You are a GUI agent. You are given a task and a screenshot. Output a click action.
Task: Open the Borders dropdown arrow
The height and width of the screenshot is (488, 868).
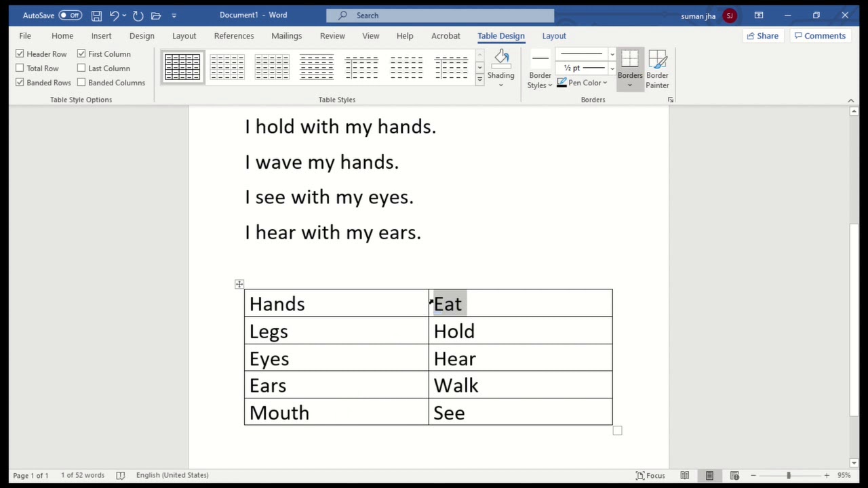click(630, 85)
